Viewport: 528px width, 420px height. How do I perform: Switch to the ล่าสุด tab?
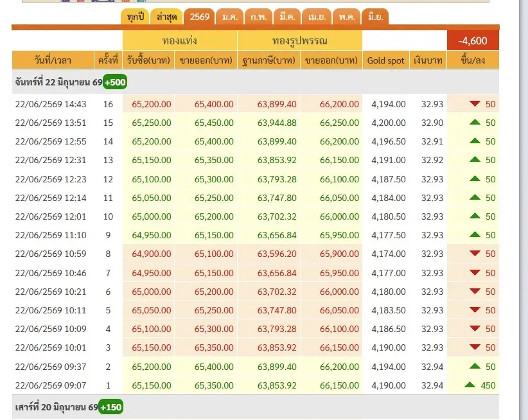pyautogui.click(x=166, y=17)
